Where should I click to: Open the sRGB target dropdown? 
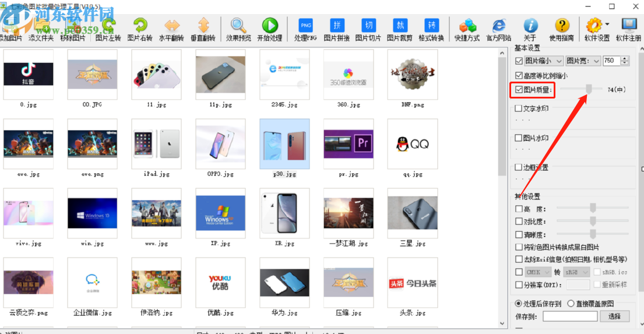point(576,272)
